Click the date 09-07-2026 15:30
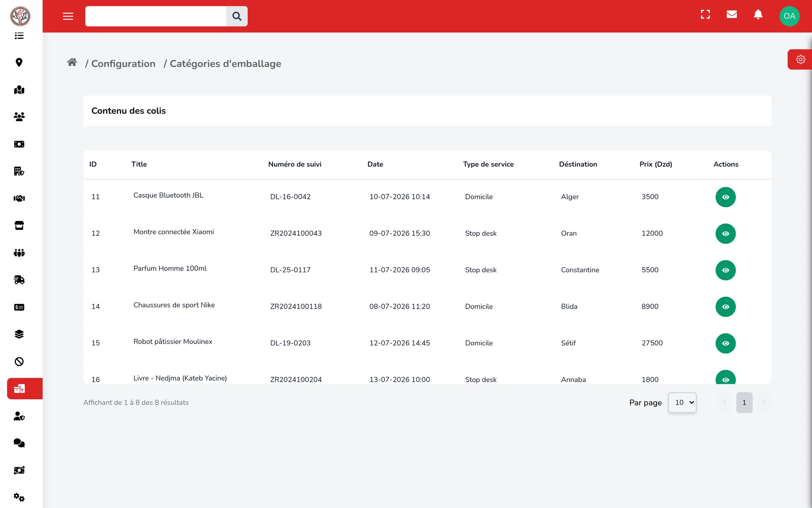Image resolution: width=812 pixels, height=508 pixels. [399, 233]
